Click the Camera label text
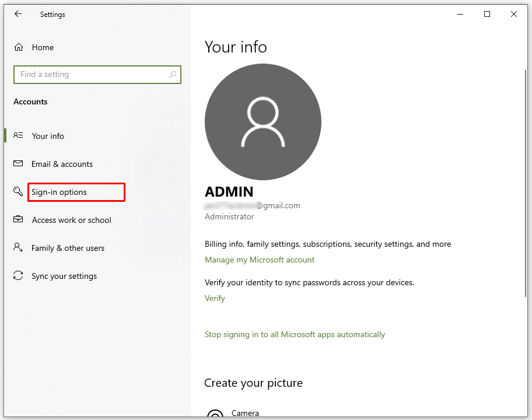This screenshot has width=532, height=420. pos(246,413)
